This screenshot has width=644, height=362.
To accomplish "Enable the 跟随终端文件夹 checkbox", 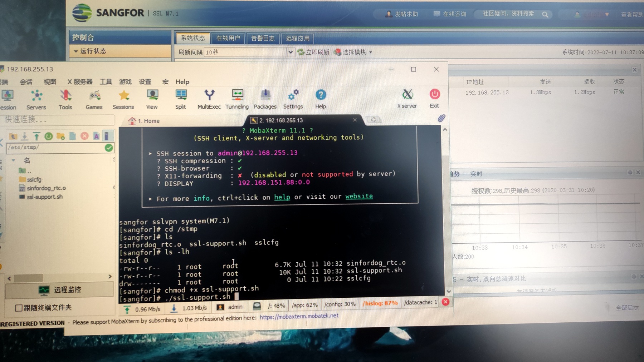I will (19, 308).
